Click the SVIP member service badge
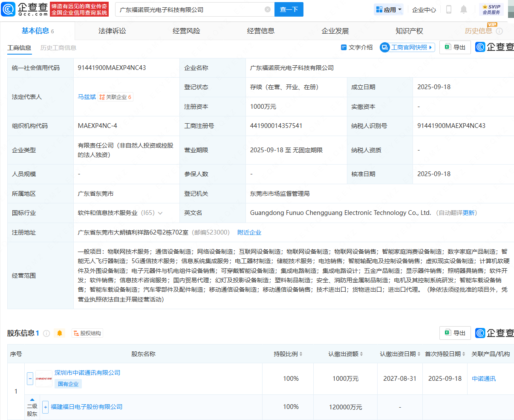The width and height of the screenshot is (514, 420). click(x=491, y=9)
